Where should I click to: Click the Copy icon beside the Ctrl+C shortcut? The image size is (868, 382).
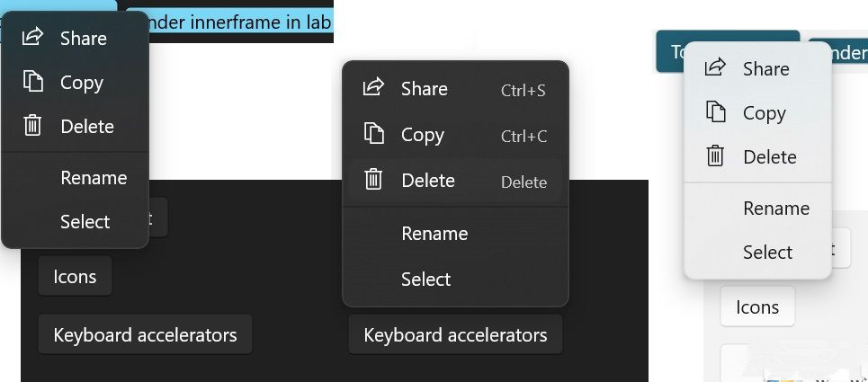click(x=373, y=134)
